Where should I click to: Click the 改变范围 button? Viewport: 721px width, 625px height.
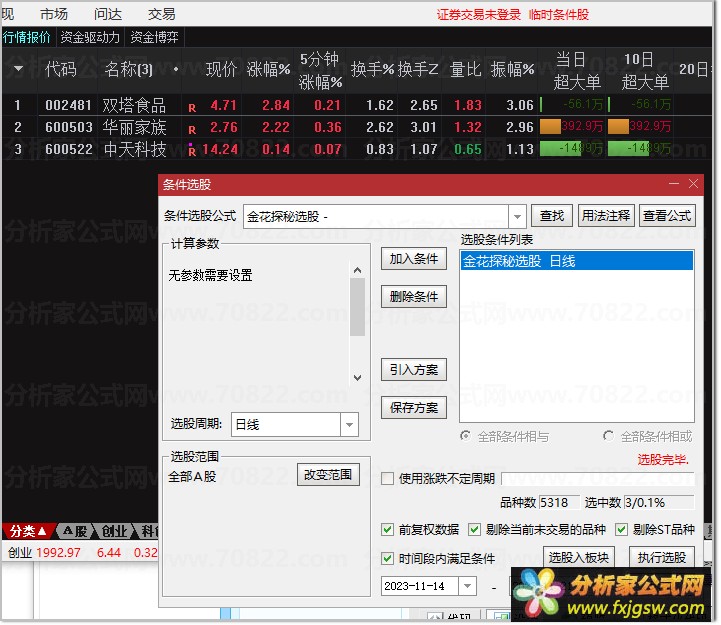tap(328, 475)
